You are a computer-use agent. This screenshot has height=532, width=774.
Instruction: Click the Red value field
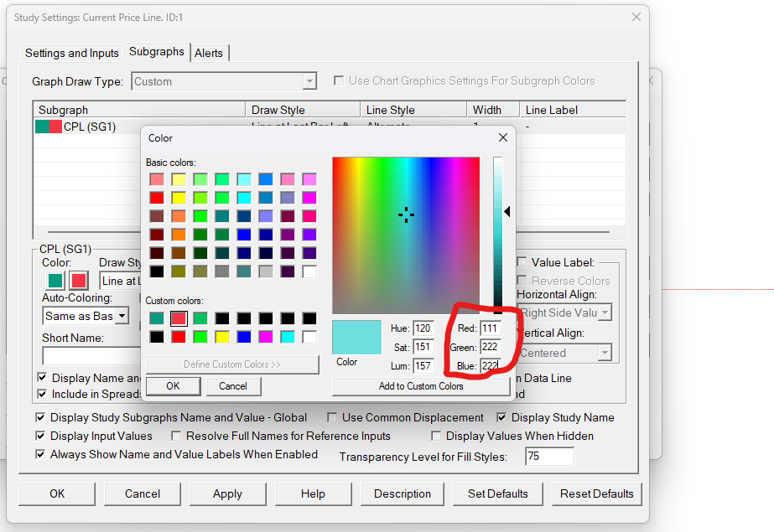pos(491,328)
